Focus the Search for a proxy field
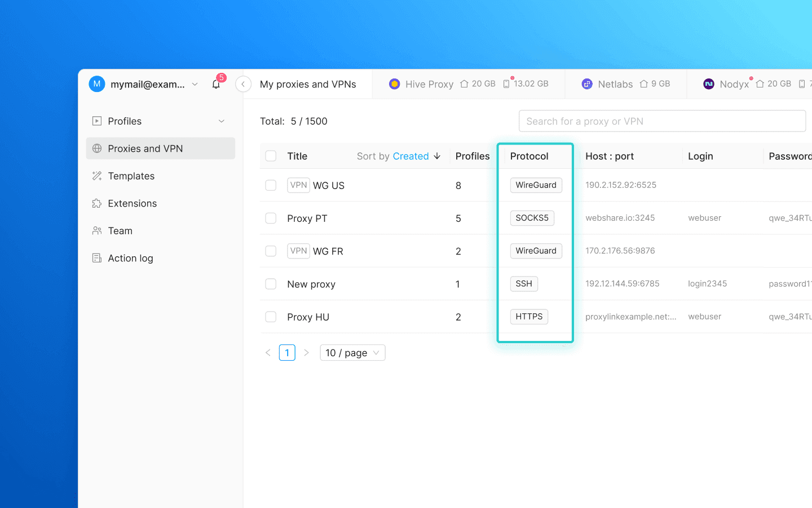Screen dimensions: 812x508 [x=662, y=121]
